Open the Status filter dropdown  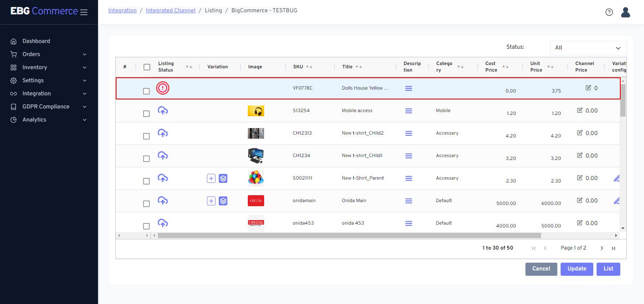588,48
